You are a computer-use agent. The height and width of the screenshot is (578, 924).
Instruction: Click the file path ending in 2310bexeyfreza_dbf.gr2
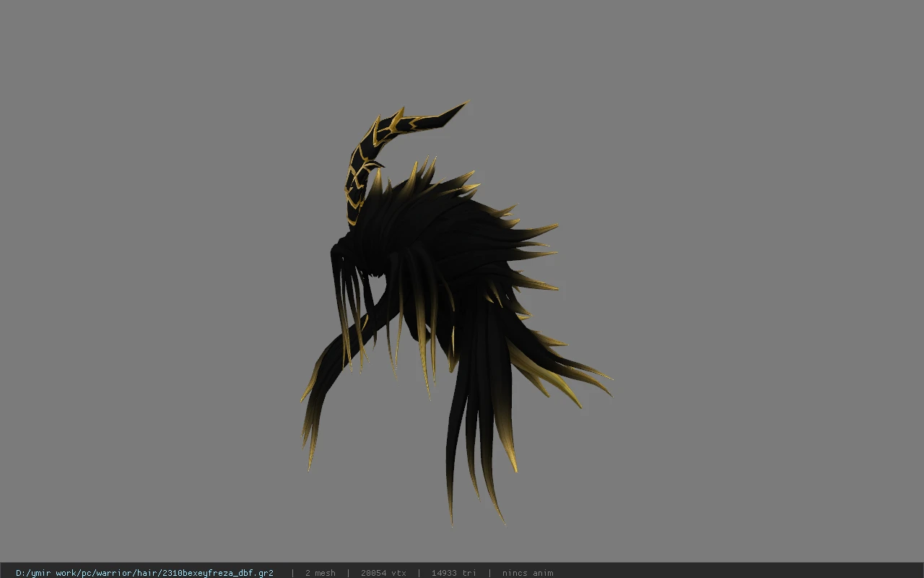click(x=144, y=573)
